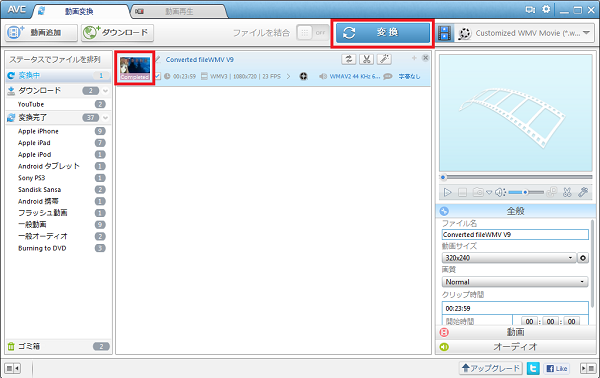Expand video info chevron after 23 FPS
Screen dimensions: 600x378
pos(288,77)
